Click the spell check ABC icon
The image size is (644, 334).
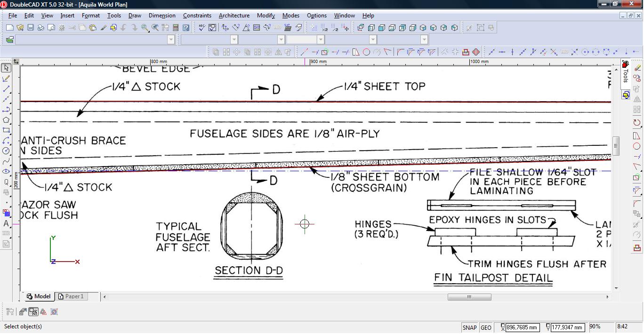(x=202, y=28)
